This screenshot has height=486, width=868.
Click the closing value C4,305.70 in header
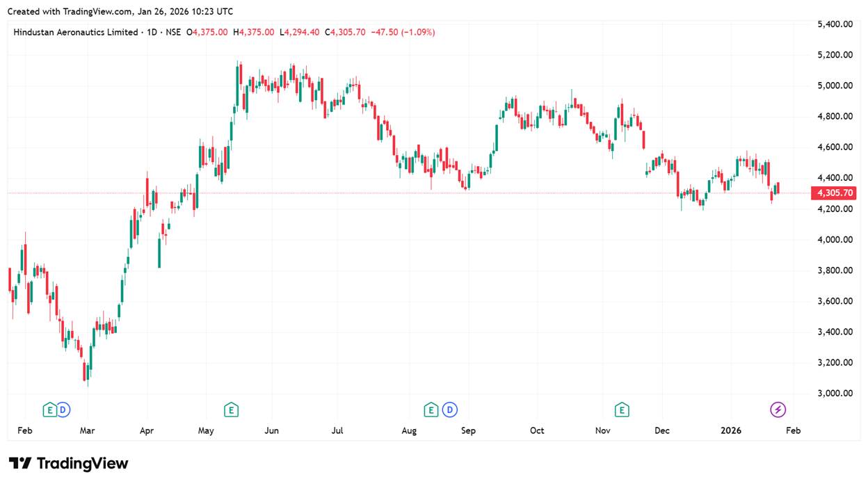348,32
